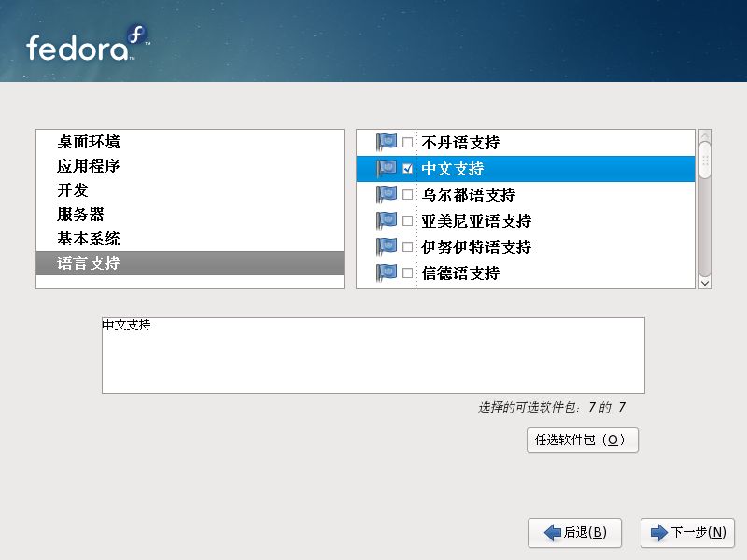Image resolution: width=747 pixels, height=560 pixels.
Task: Click the highlighted 中文支持 row label
Action: tap(453, 169)
